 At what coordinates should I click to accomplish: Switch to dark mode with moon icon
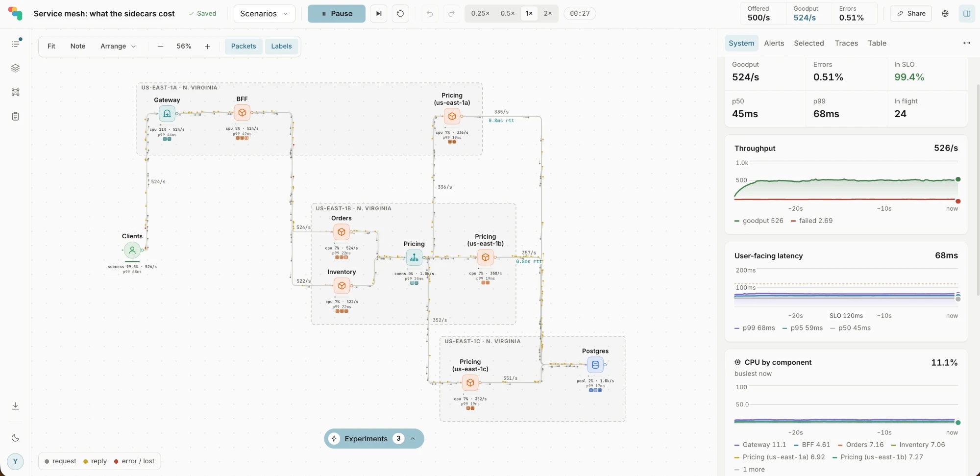16,438
